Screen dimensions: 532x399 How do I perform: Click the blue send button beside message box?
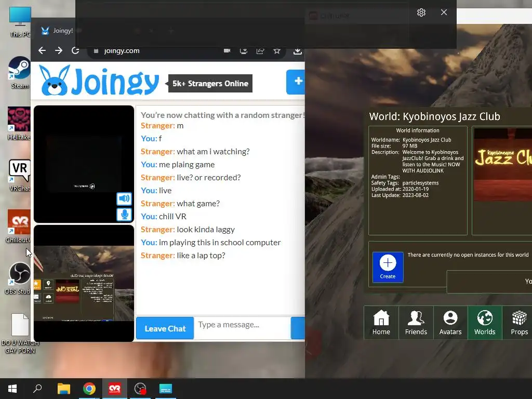pyautogui.click(x=298, y=328)
